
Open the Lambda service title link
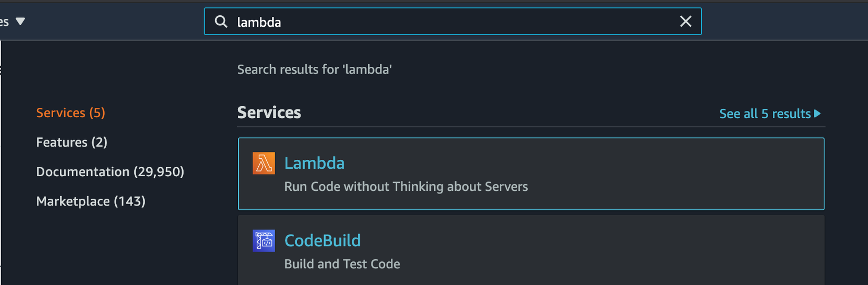point(314,163)
